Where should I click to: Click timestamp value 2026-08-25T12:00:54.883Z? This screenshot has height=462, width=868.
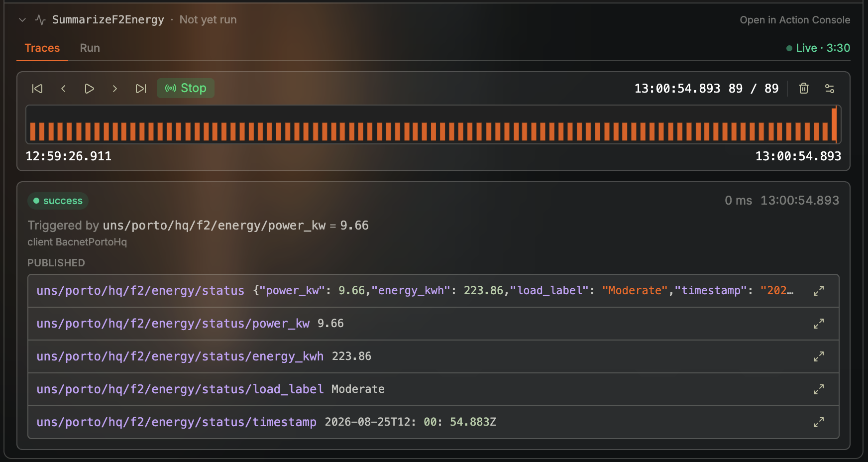tap(411, 422)
